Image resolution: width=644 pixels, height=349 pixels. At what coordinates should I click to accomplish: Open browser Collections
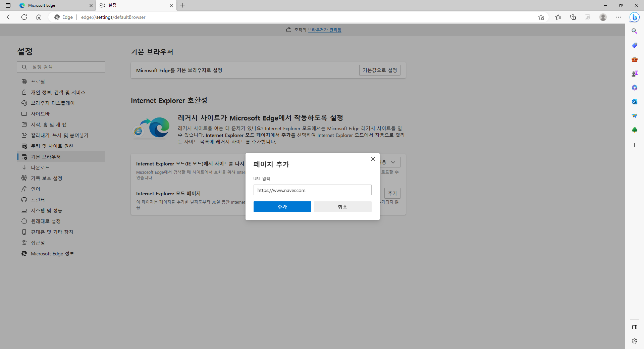pyautogui.click(x=573, y=17)
